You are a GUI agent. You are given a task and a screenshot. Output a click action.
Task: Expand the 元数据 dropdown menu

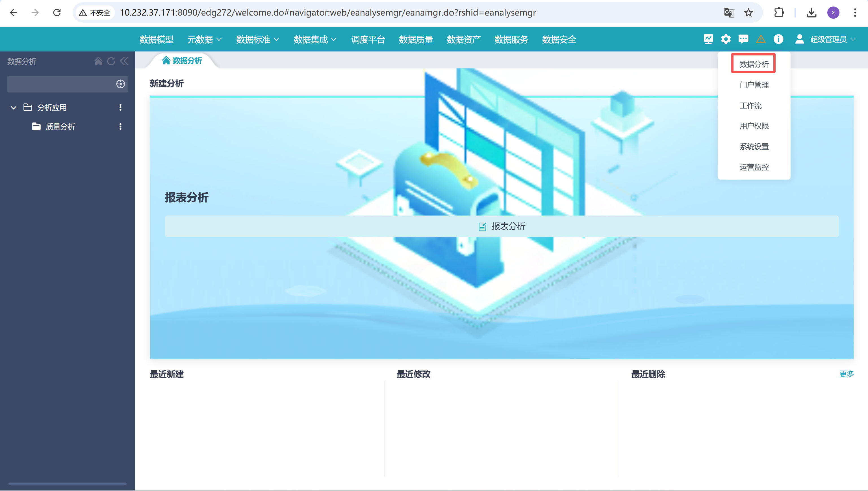(204, 40)
